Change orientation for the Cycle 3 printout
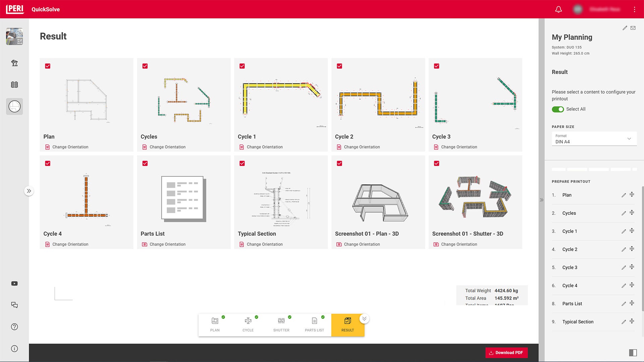The width and height of the screenshot is (644, 362). click(x=459, y=147)
